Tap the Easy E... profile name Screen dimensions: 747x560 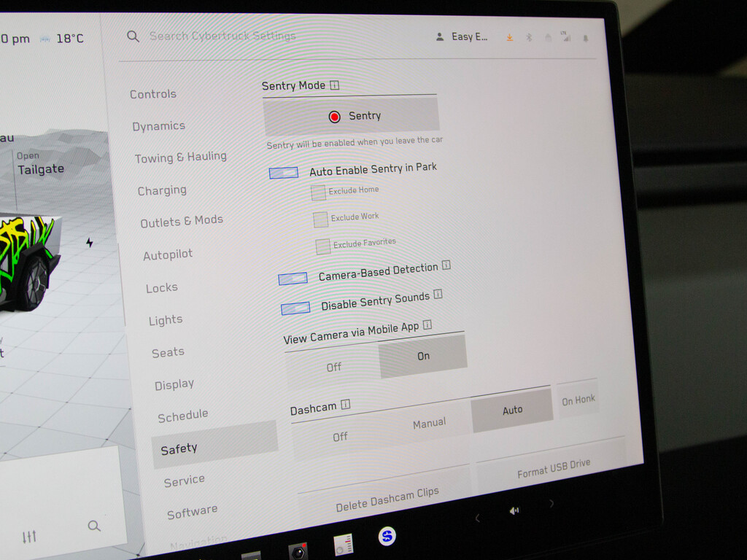pyautogui.click(x=469, y=36)
